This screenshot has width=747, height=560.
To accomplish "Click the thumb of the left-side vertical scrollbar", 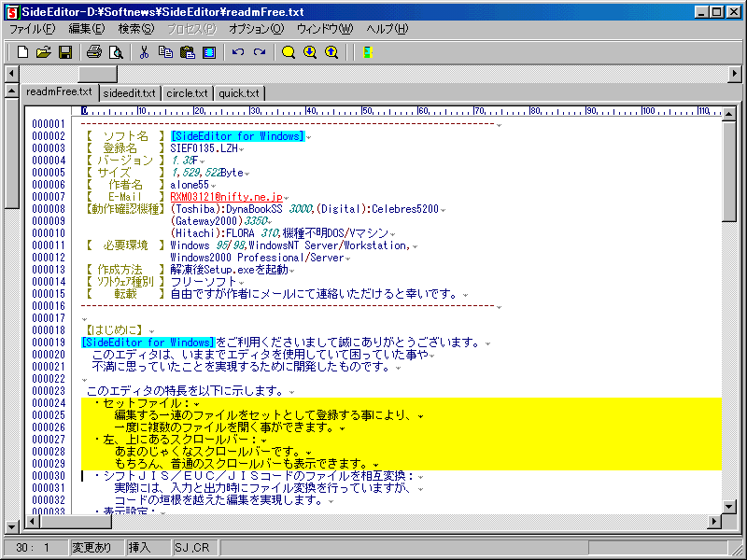I will (11, 153).
